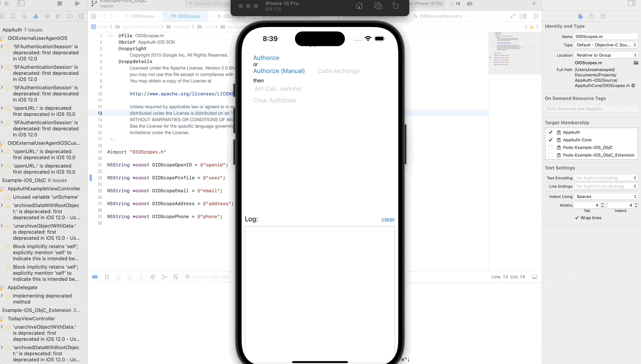Open the Report navigator

point(81,16)
